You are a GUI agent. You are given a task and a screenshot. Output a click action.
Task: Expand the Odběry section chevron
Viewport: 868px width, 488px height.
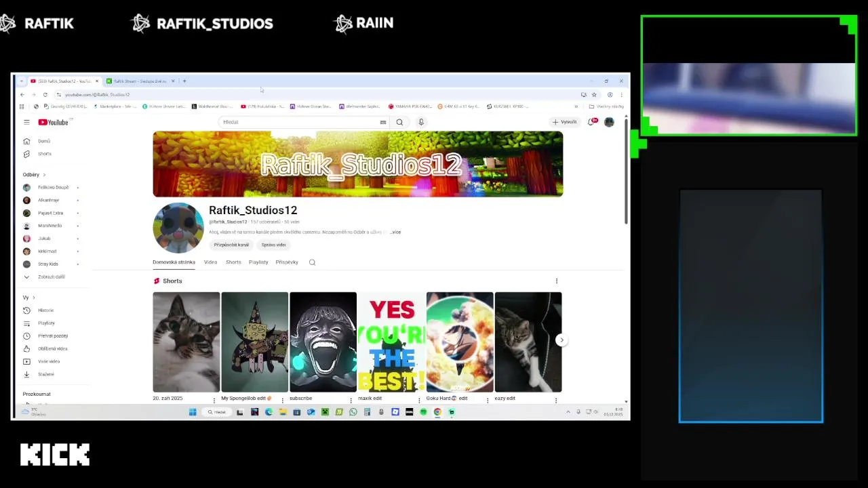click(x=45, y=175)
